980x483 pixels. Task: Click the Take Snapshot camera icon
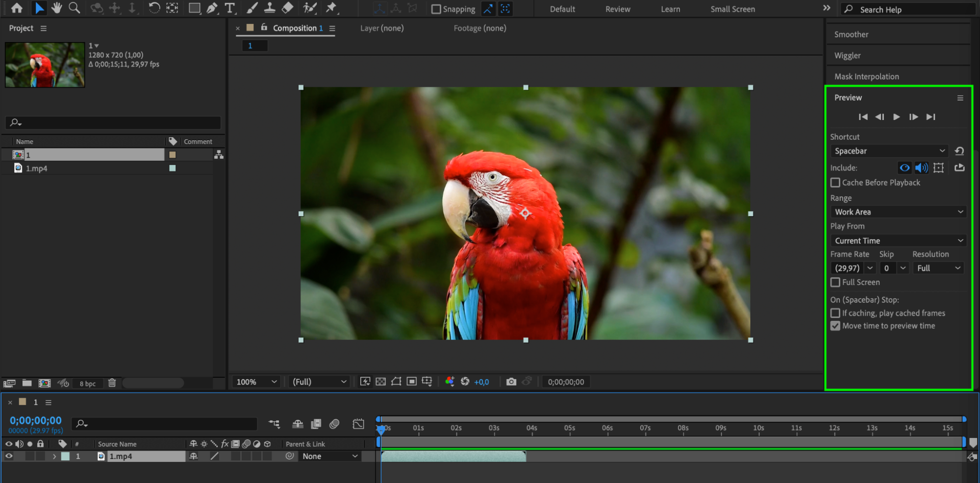511,382
